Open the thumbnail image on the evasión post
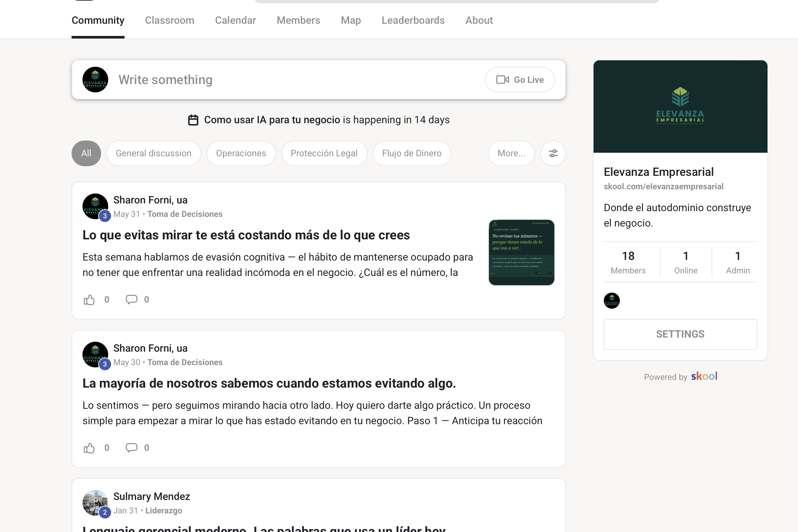Viewport: 798px width, 532px height. tap(521, 253)
